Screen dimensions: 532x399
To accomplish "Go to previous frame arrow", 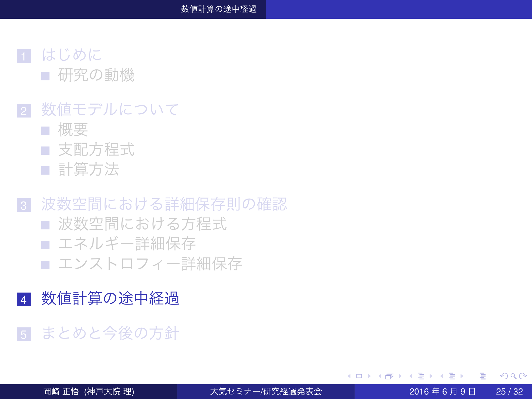I will tap(380, 376).
